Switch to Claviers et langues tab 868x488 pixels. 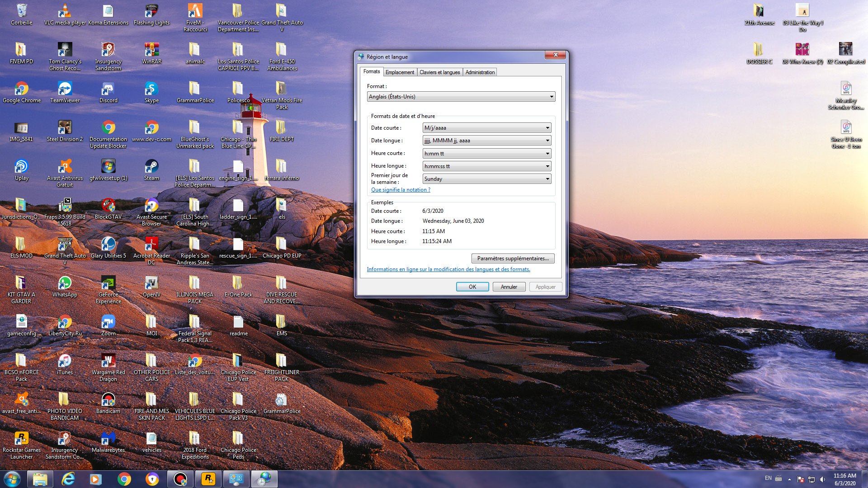pyautogui.click(x=439, y=72)
